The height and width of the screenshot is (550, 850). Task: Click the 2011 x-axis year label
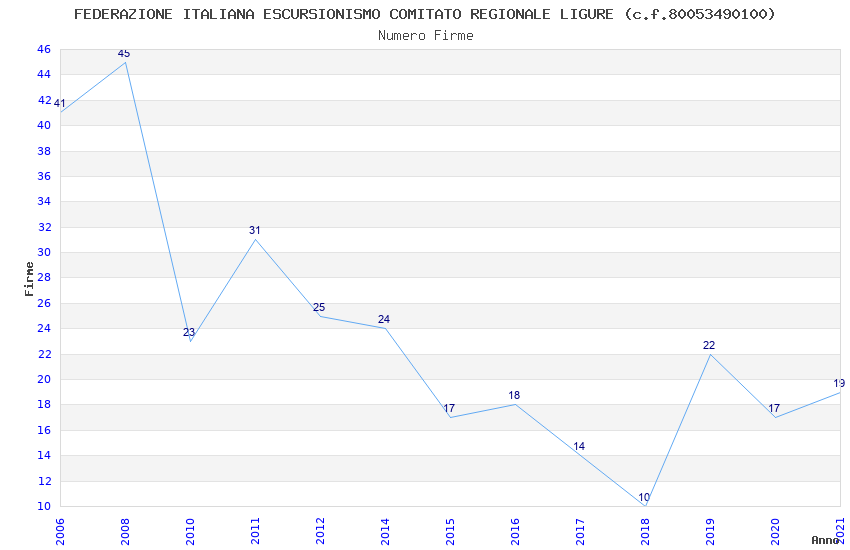tap(255, 532)
